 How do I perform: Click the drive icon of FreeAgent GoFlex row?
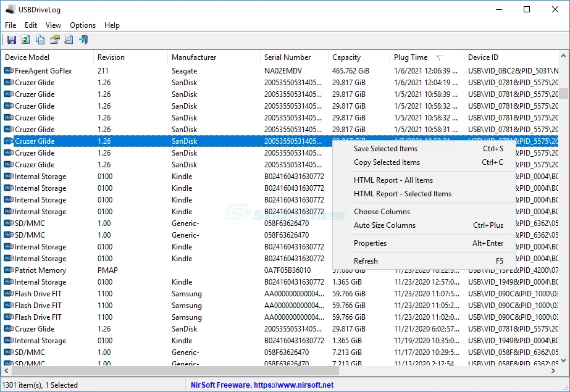pos(9,71)
